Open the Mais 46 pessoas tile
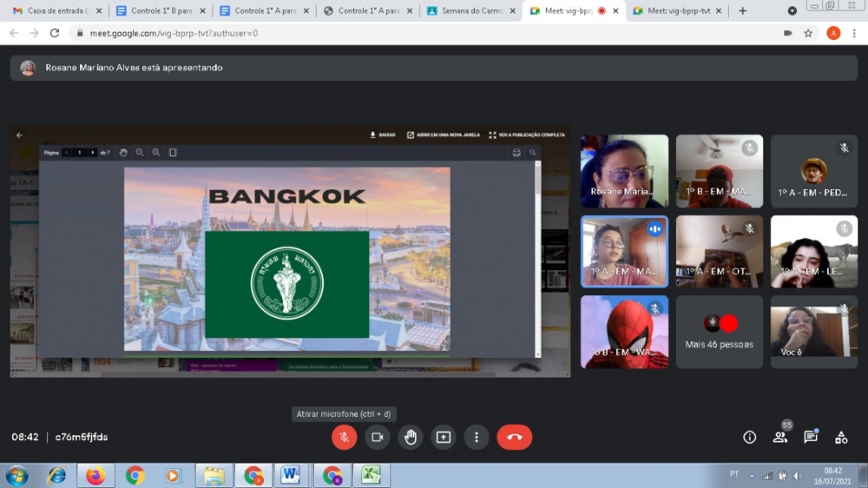This screenshot has width=868, height=488. tap(719, 332)
